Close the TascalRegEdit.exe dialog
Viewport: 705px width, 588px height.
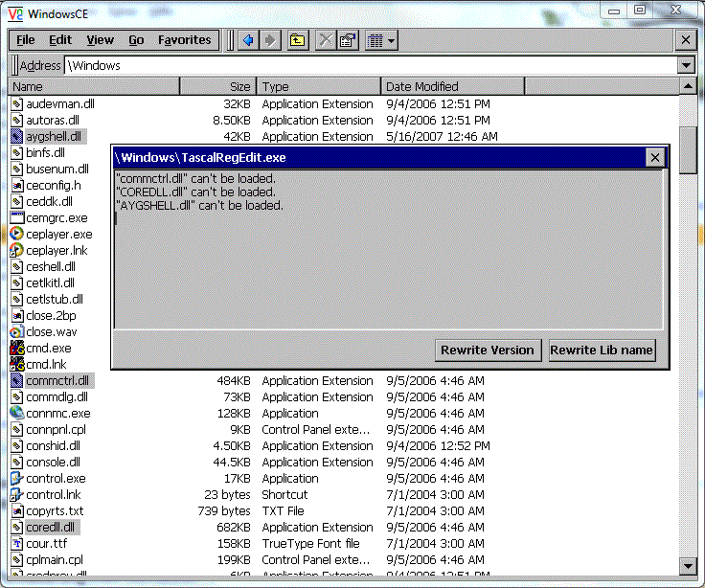pos(655,158)
